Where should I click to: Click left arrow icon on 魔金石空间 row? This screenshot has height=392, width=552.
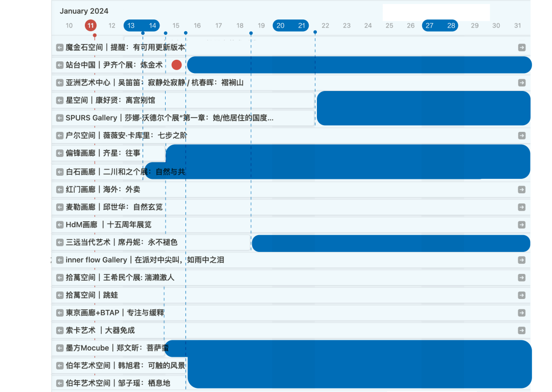click(x=60, y=48)
